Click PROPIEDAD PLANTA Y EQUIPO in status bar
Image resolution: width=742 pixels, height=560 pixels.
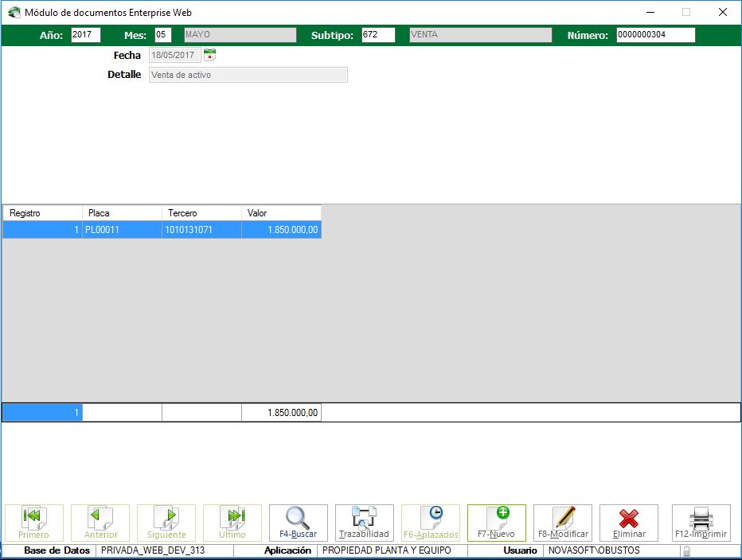387,550
